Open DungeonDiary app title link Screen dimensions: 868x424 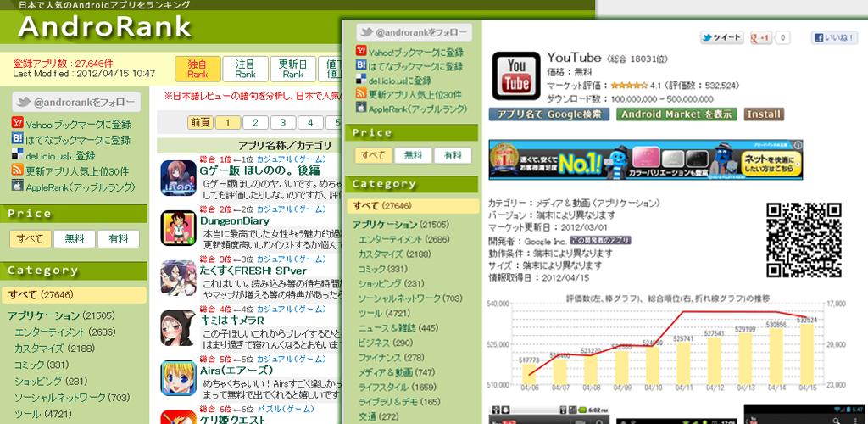235,221
